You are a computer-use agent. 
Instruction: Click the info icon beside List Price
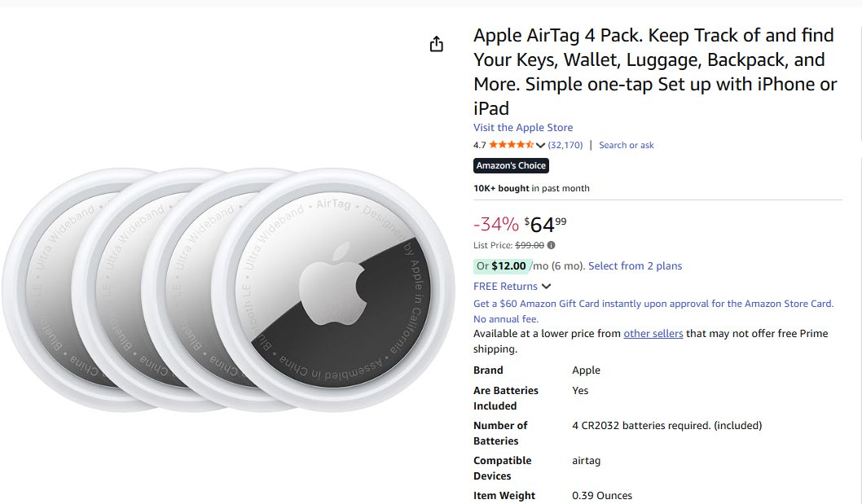552,245
